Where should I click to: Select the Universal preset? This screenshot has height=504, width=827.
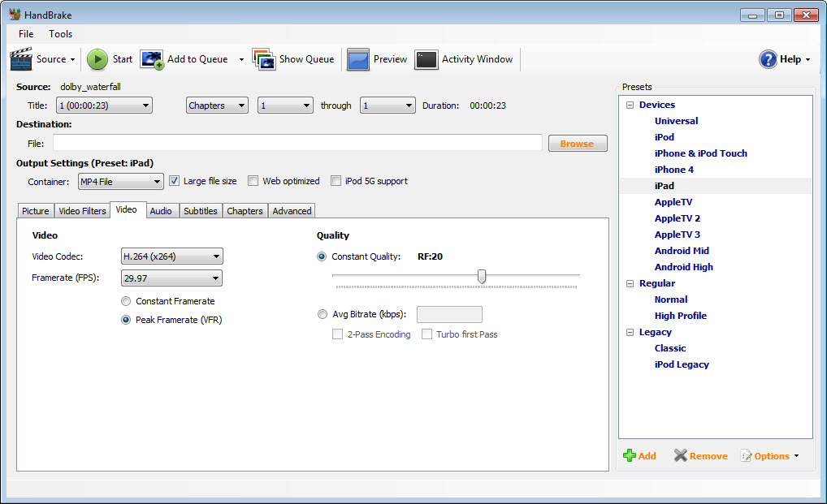[676, 121]
